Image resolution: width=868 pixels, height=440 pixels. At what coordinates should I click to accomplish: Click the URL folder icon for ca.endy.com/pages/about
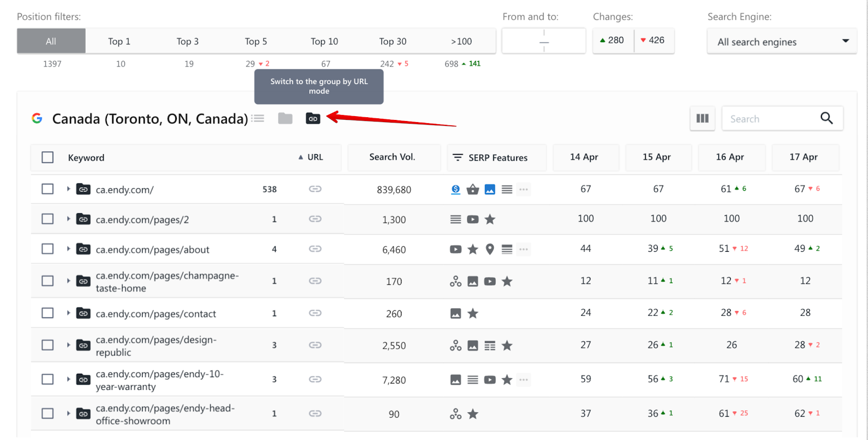(x=83, y=249)
